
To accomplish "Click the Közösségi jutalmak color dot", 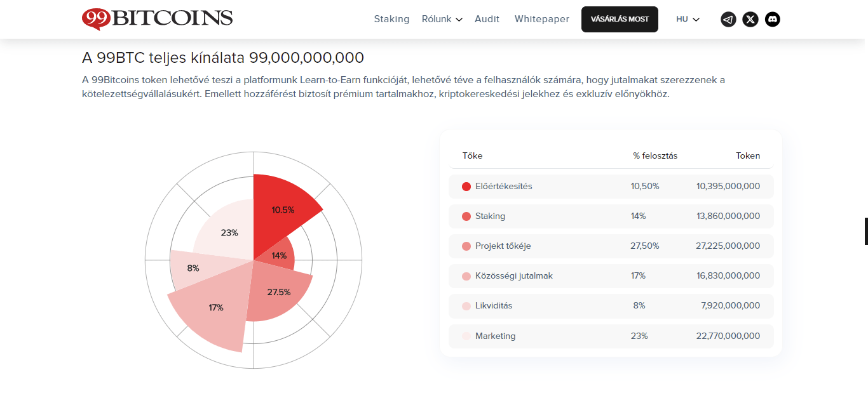I will (466, 276).
